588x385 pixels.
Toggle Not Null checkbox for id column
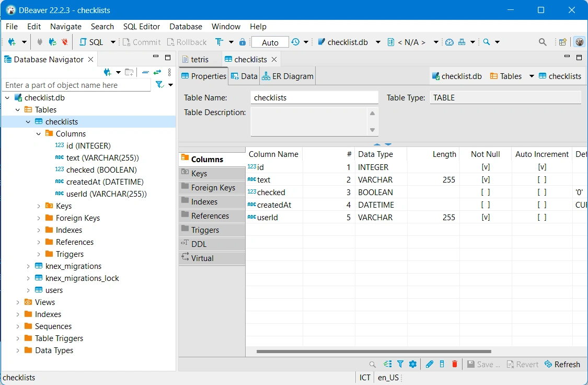pyautogui.click(x=485, y=167)
